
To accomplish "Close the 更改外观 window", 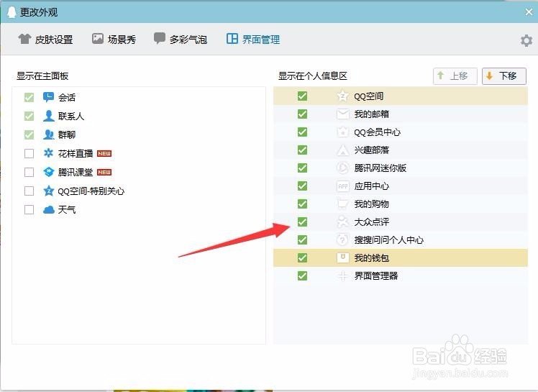I will coord(529,12).
